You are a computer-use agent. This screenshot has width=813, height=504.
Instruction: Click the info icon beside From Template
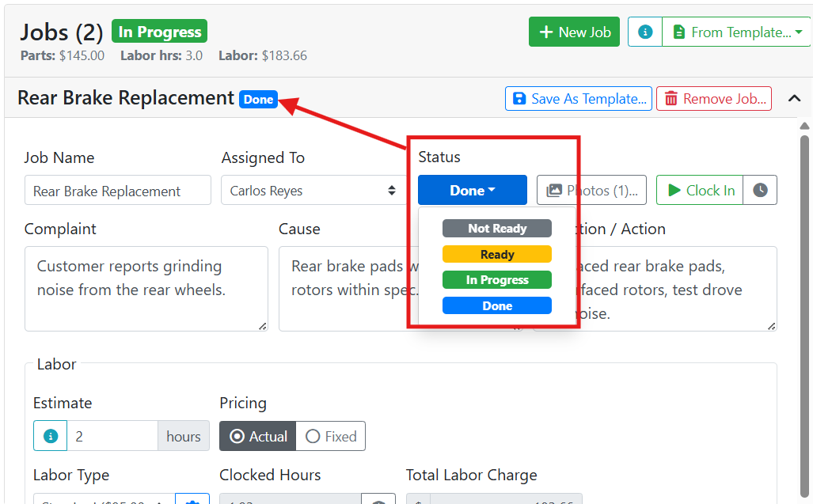click(x=645, y=32)
